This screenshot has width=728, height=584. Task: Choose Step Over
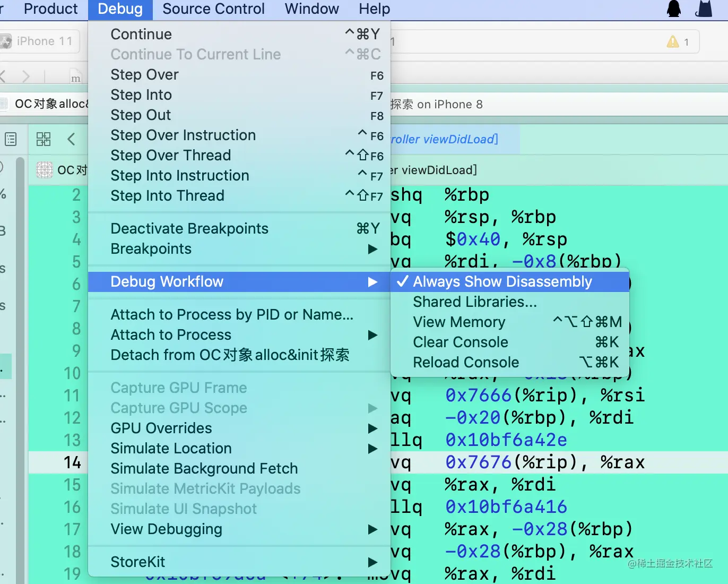point(239,74)
